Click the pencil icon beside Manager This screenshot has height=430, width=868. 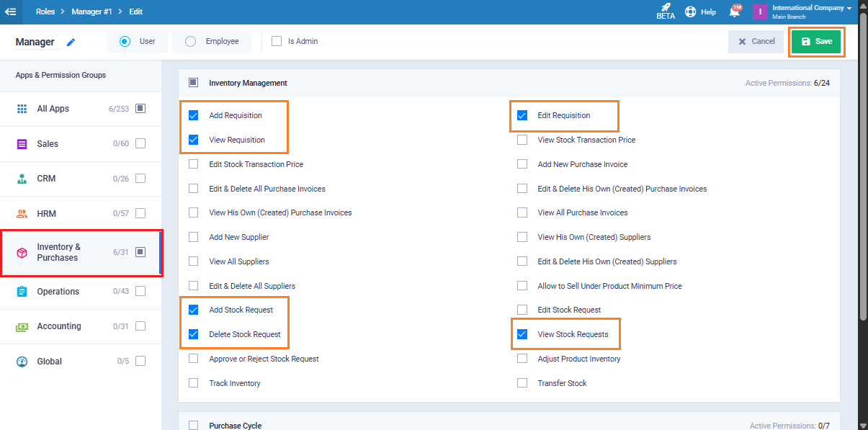coord(71,42)
